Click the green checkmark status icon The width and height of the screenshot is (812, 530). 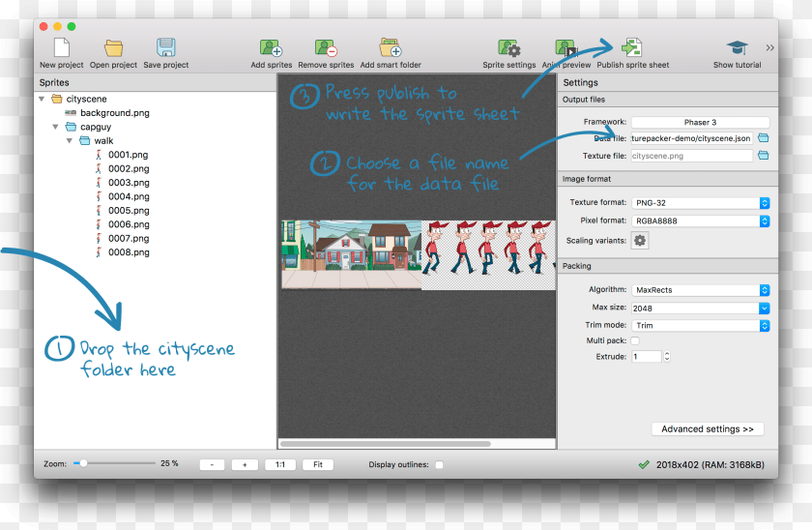(644, 465)
